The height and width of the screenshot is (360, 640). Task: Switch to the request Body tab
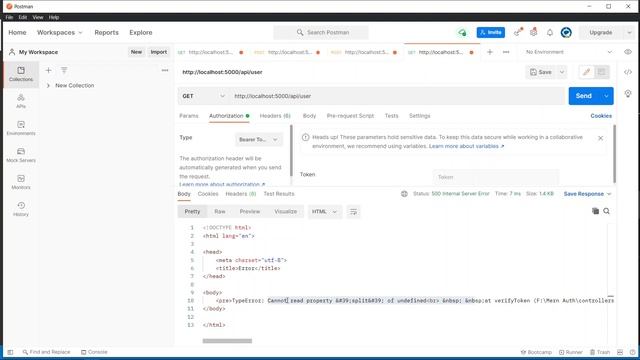coord(309,116)
